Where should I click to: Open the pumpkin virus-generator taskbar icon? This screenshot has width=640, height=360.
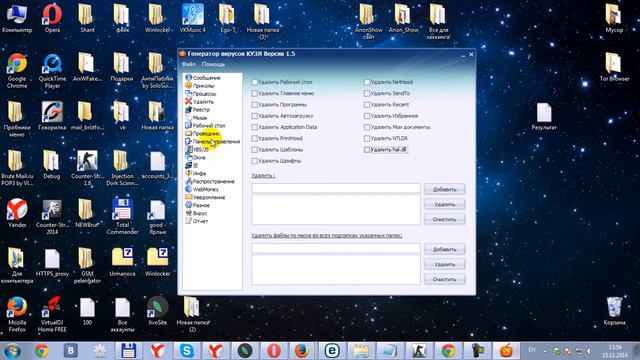[506, 351]
